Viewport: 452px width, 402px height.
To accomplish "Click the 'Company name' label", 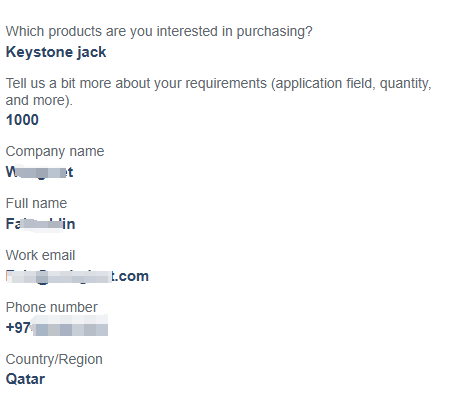I will click(55, 152).
